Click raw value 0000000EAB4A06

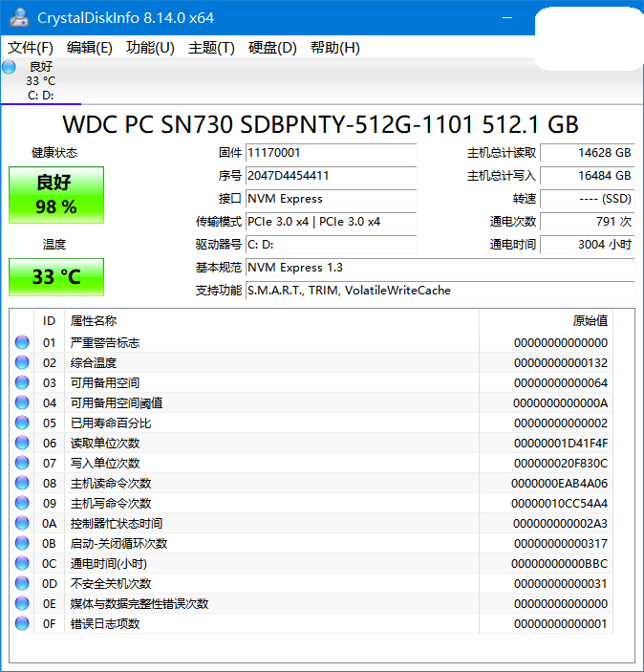pos(560,484)
